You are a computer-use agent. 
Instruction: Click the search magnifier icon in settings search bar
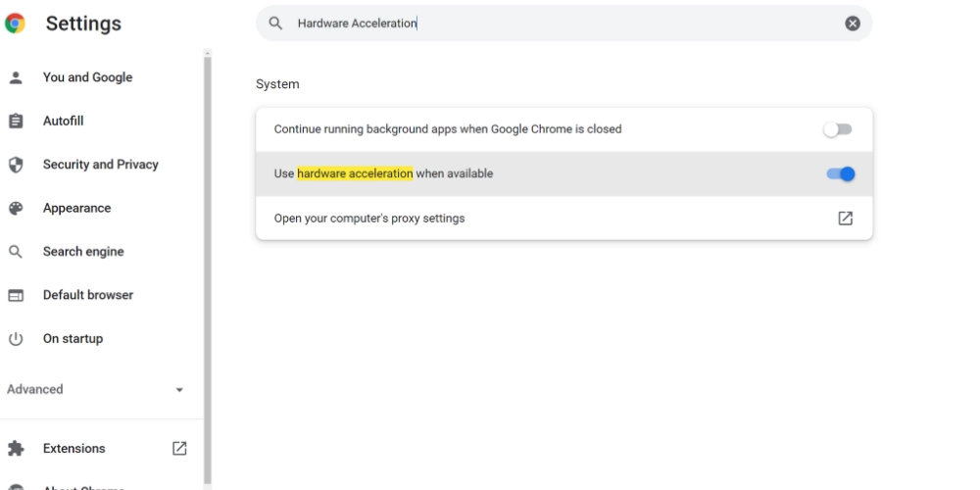275,24
